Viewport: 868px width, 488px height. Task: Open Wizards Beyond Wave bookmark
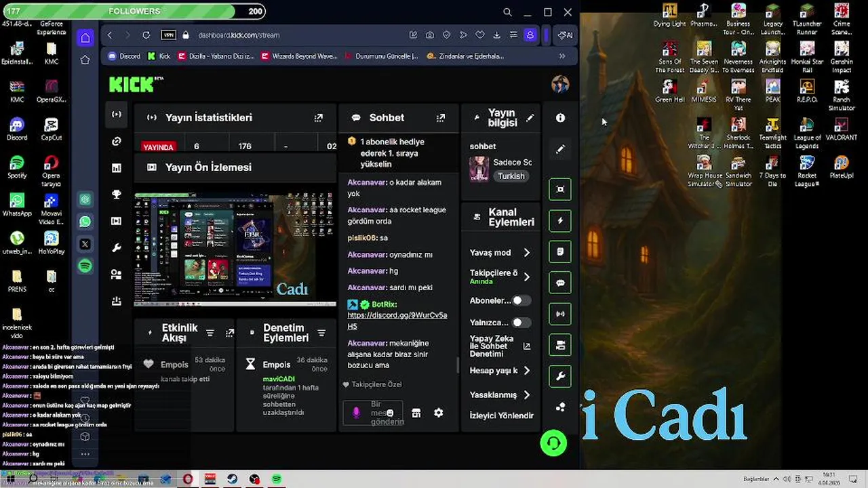(299, 56)
